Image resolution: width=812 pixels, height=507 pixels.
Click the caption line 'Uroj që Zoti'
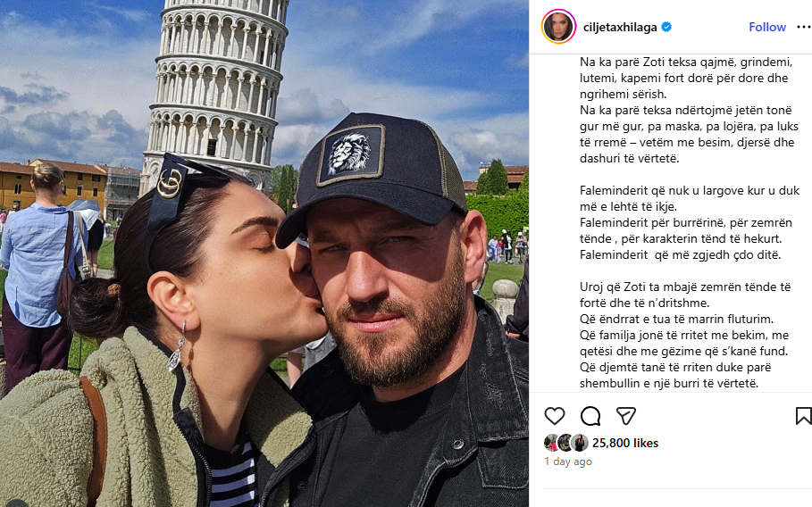685,287
